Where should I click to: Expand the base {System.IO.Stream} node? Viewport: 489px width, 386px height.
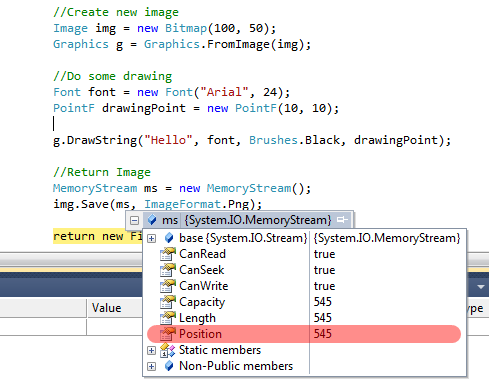151,239
